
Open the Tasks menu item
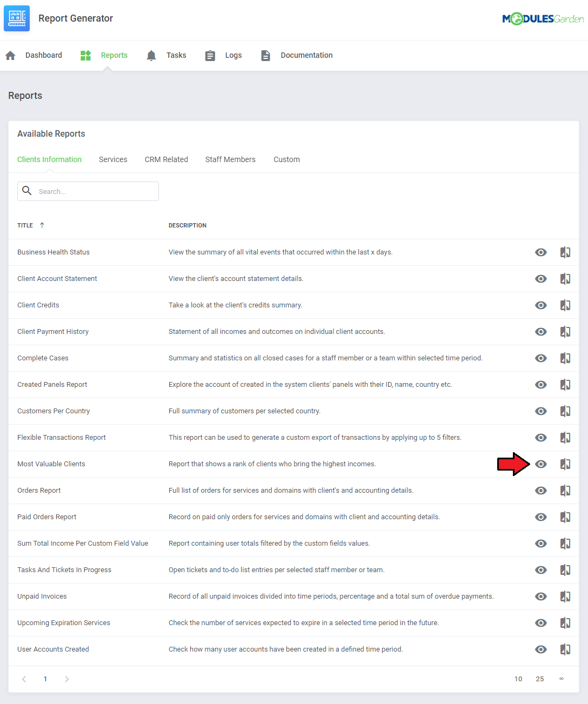[166, 55]
